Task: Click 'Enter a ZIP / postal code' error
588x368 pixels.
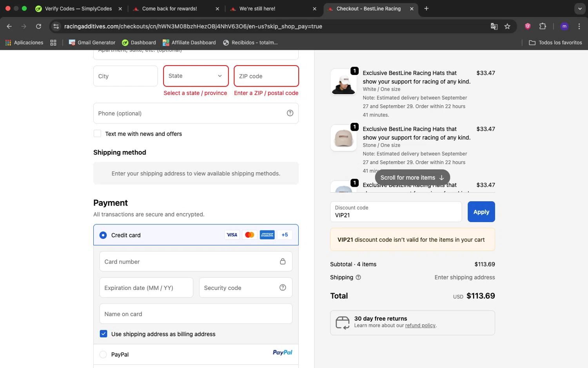Action: 266,93
